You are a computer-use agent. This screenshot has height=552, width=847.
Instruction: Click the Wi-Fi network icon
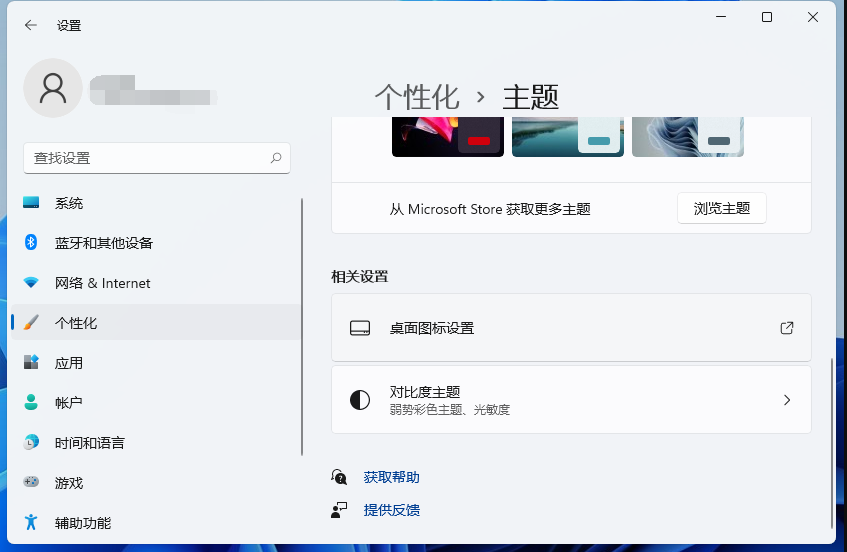tap(31, 282)
